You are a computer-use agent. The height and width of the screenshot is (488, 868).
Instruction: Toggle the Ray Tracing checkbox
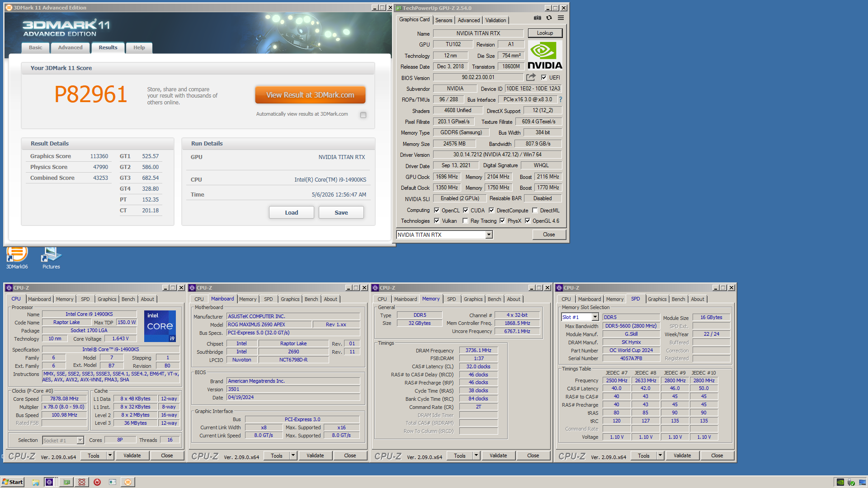coord(465,221)
